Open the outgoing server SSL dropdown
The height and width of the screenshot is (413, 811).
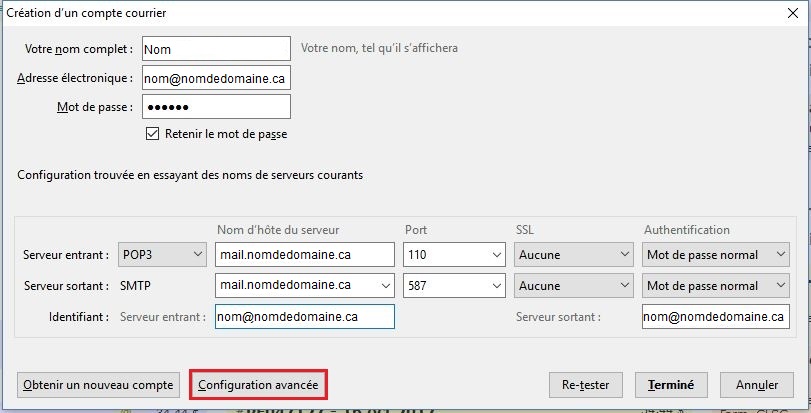click(x=622, y=286)
